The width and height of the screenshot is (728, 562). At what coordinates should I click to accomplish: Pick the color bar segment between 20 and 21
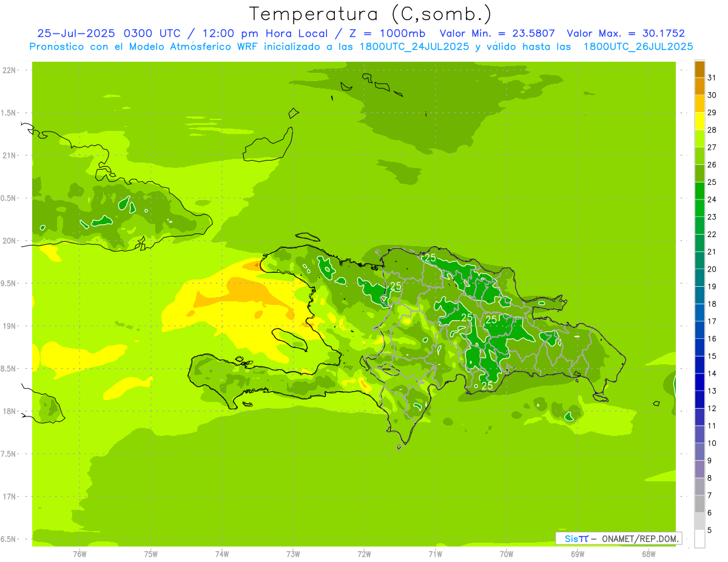[x=699, y=260]
